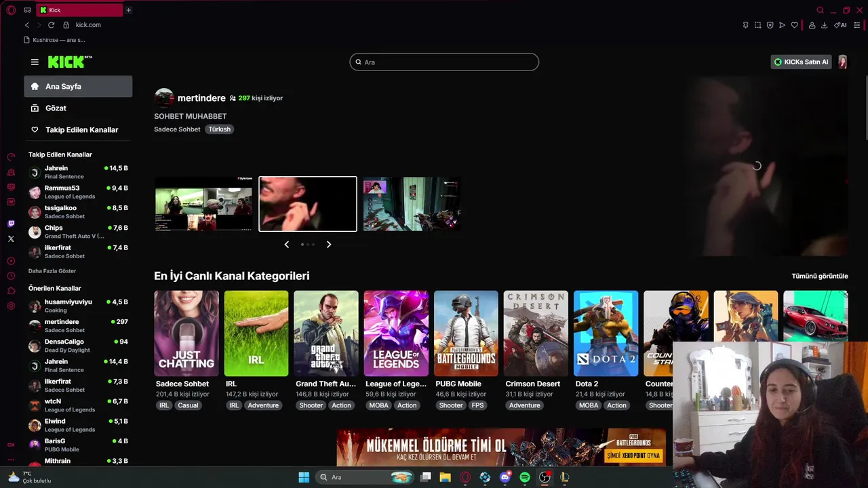Open Dota 2 category card
The height and width of the screenshot is (488, 868).
tap(606, 333)
